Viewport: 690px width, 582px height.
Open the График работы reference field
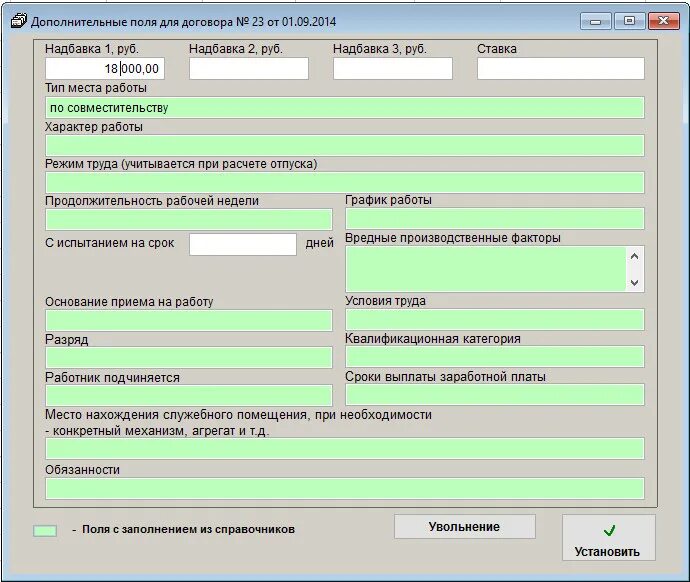click(495, 219)
